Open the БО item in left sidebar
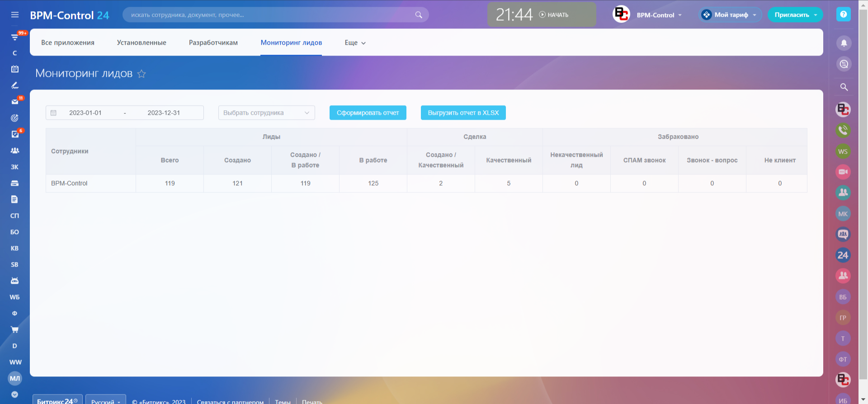Image resolution: width=868 pixels, height=404 pixels. pos(15,232)
